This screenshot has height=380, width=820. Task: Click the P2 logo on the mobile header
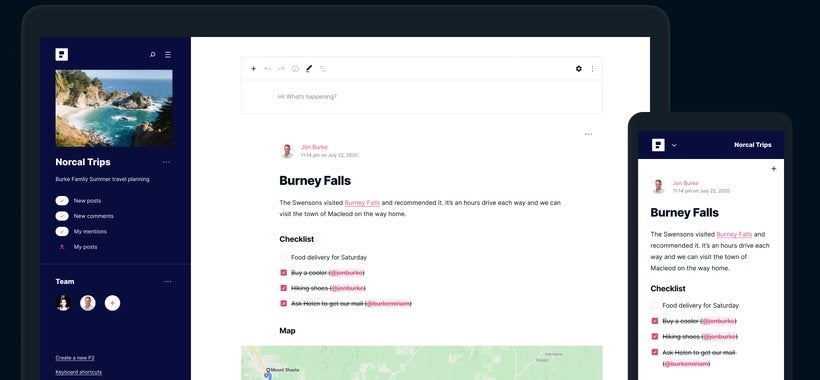point(658,145)
